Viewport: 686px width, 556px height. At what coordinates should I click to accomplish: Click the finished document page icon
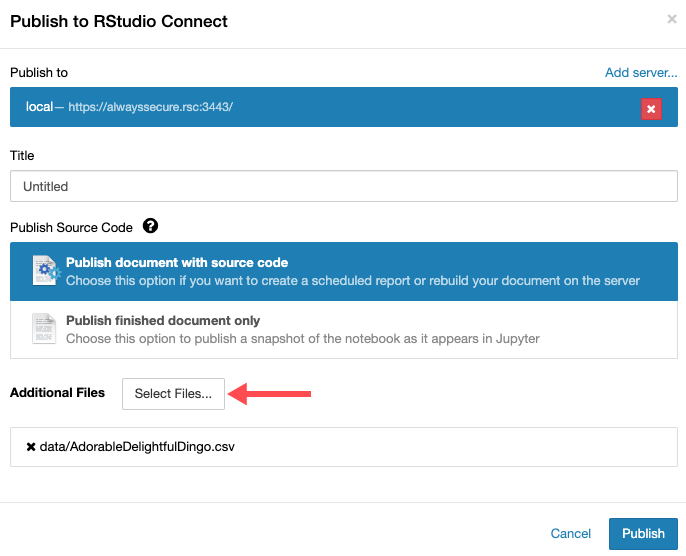coord(44,329)
